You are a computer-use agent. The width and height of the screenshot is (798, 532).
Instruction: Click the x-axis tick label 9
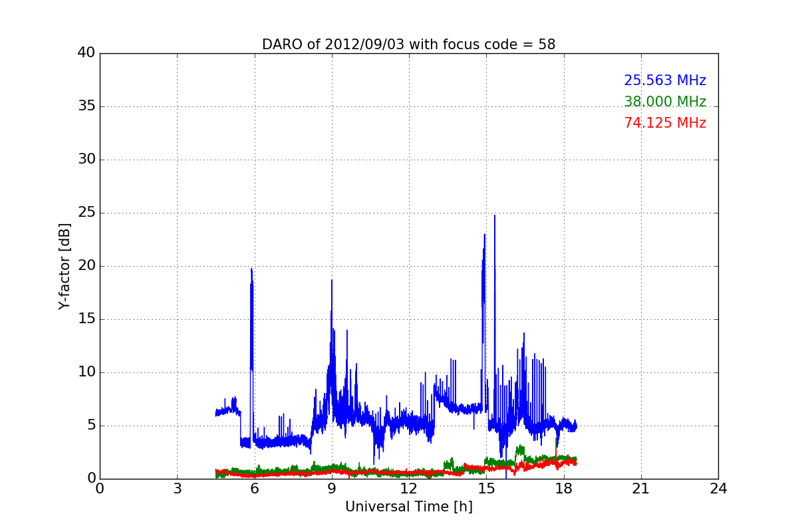pos(332,488)
